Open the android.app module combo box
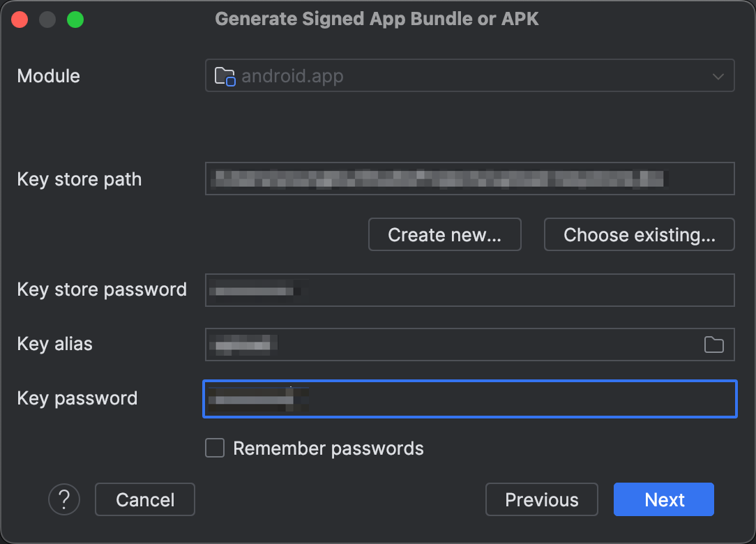The height and width of the screenshot is (544, 756). coord(460,76)
